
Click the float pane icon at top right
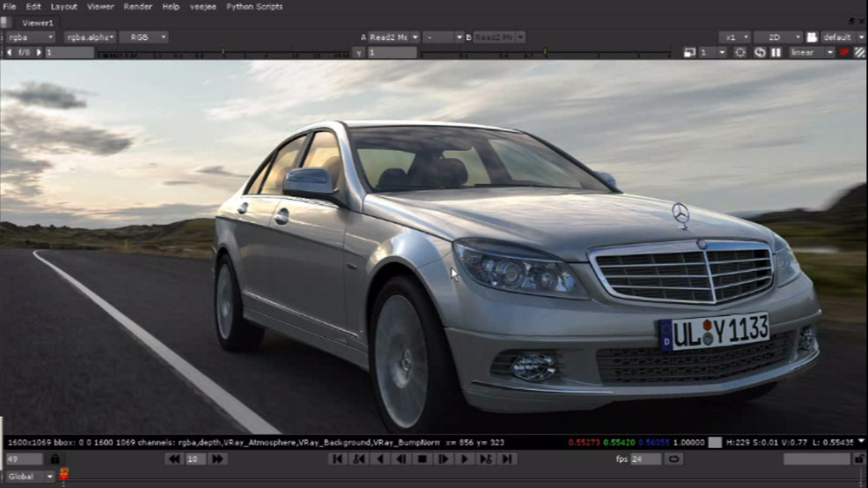click(x=852, y=21)
